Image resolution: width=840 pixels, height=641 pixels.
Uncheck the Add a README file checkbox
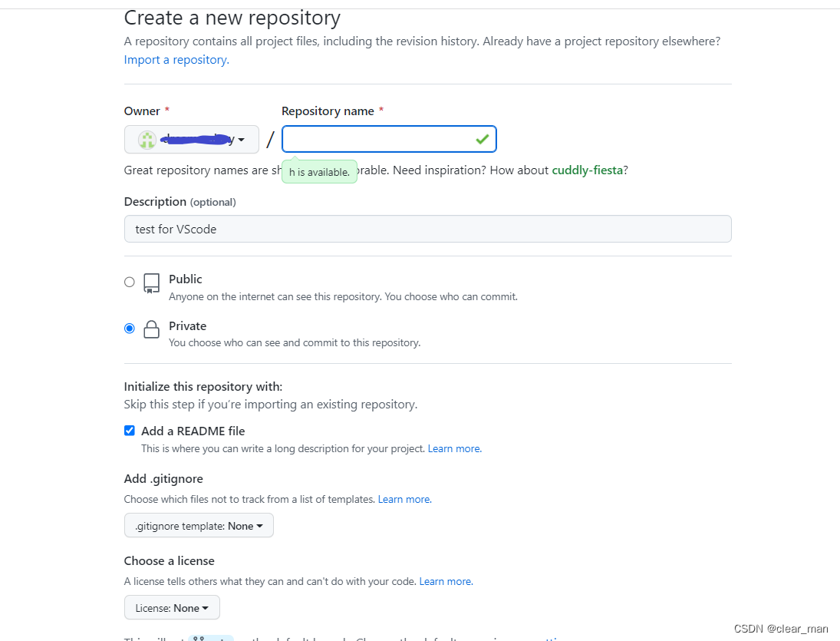click(x=129, y=431)
